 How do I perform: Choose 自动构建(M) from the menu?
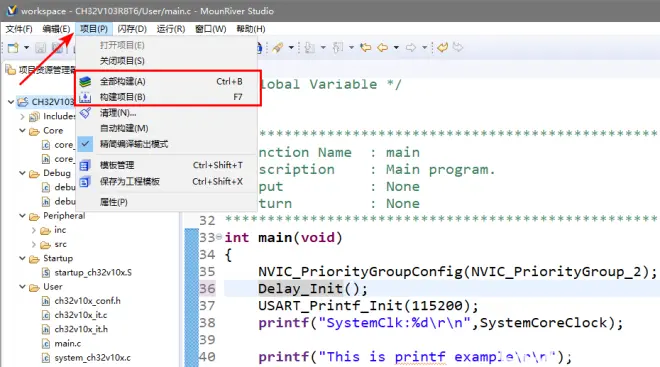click(x=167, y=128)
